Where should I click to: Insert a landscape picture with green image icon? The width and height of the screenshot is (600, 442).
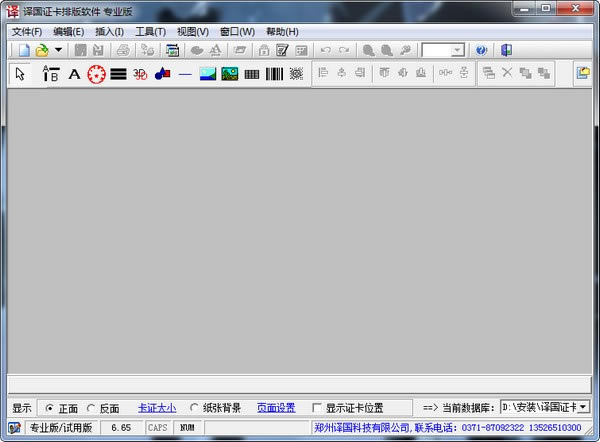[230, 73]
